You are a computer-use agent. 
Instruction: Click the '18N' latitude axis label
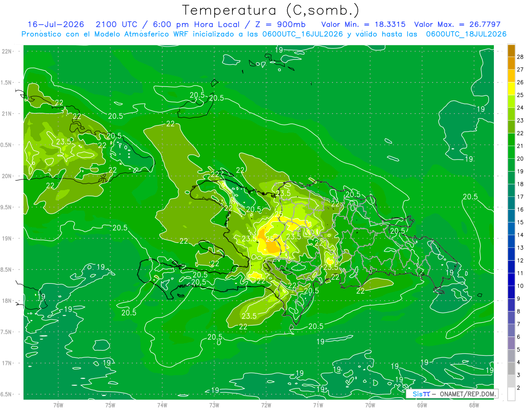[x=6, y=301]
